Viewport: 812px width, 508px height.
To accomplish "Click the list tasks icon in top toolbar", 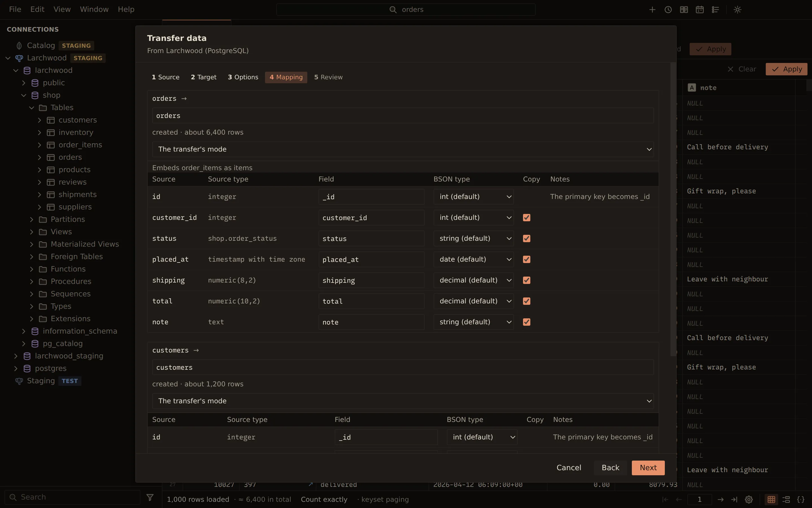I will point(715,9).
